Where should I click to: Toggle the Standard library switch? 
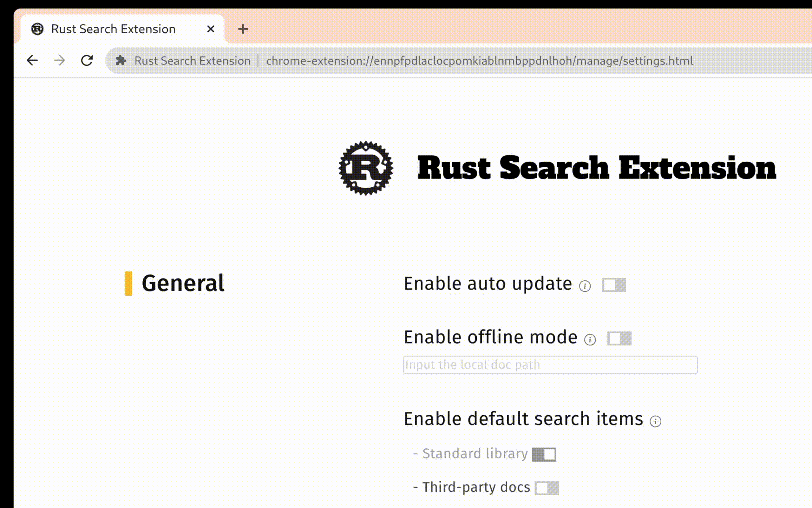pyautogui.click(x=544, y=455)
